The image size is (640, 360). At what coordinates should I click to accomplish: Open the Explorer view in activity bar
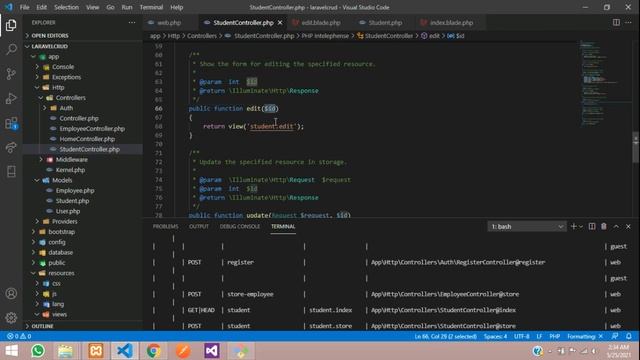coord(11,25)
